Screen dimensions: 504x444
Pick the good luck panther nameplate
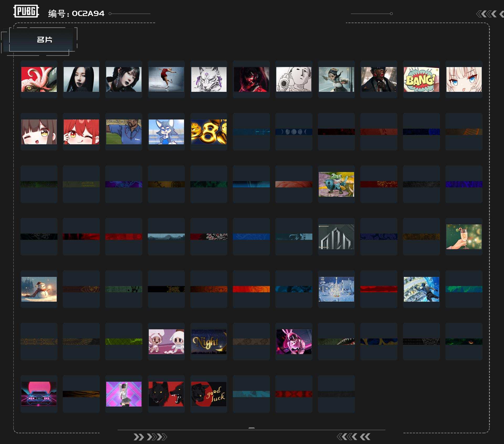[209, 394]
